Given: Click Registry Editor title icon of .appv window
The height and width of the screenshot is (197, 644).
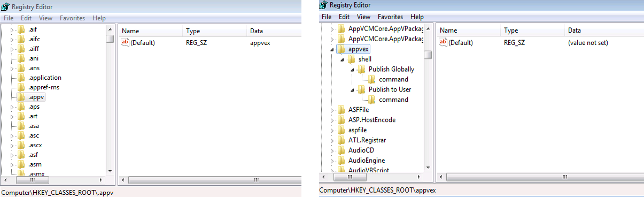Looking at the screenshot, I should click(x=5, y=7).
